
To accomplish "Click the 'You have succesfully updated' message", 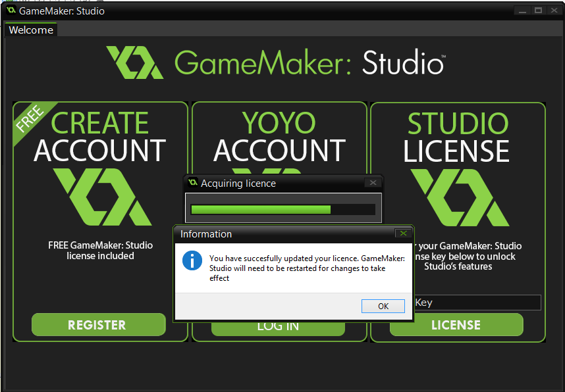I will (x=307, y=268).
